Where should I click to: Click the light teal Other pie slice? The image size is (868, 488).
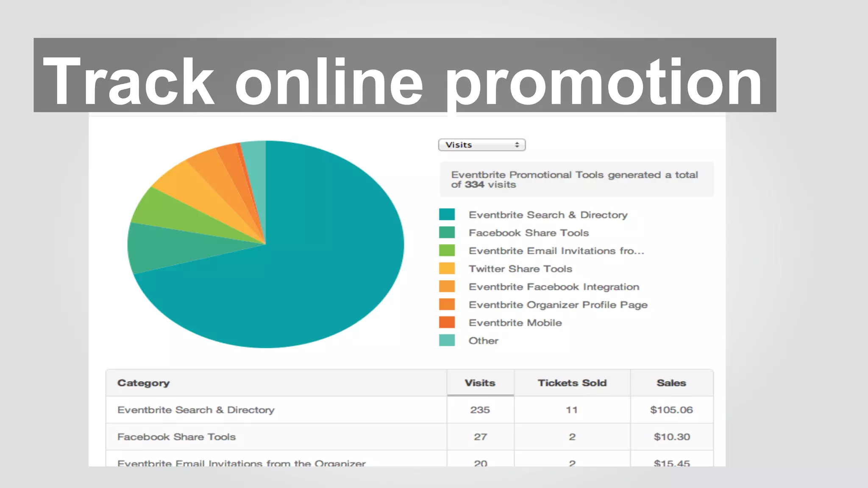pyautogui.click(x=256, y=169)
